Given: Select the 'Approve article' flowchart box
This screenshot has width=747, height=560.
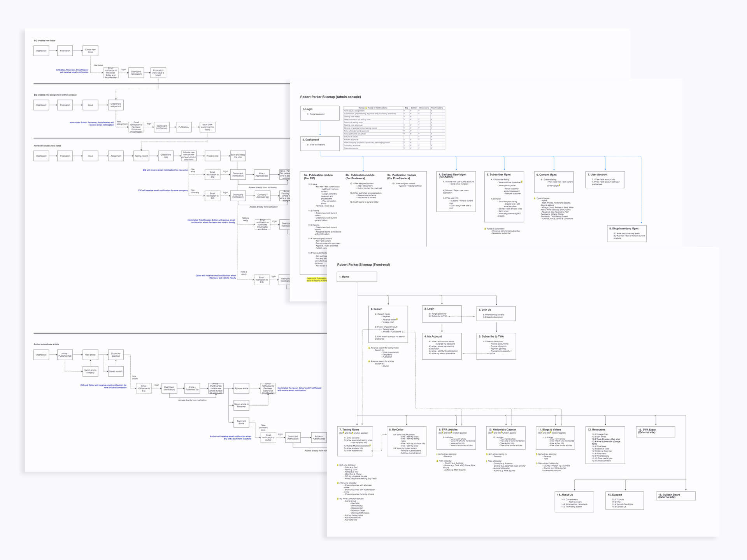Looking at the screenshot, I should (x=241, y=388).
